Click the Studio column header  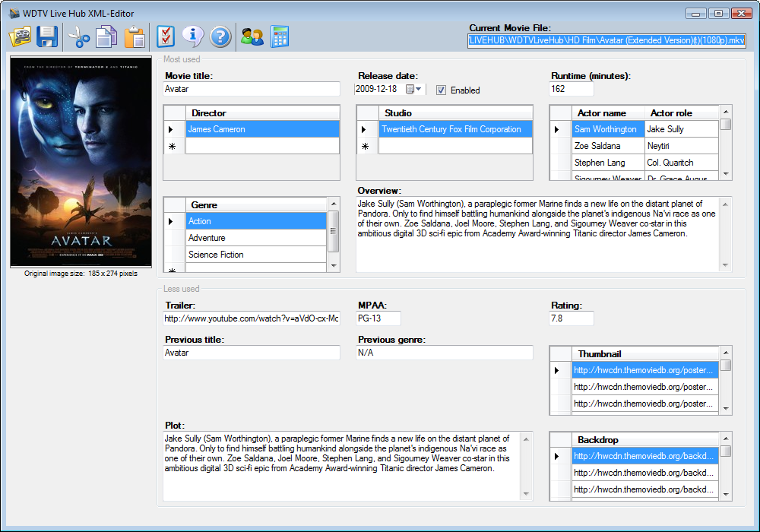pos(455,113)
